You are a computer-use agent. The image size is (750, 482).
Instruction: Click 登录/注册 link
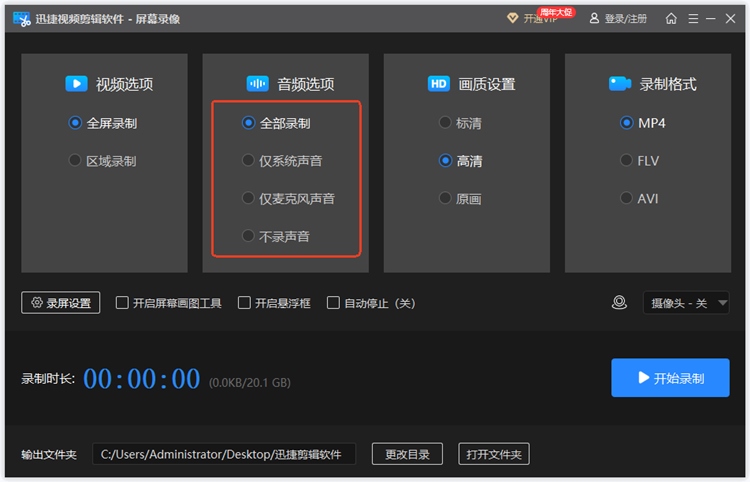click(626, 19)
